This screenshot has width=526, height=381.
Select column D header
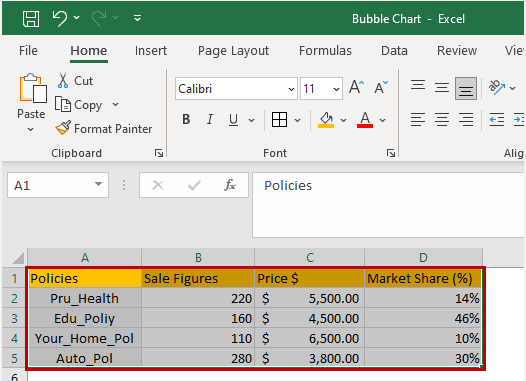423,258
